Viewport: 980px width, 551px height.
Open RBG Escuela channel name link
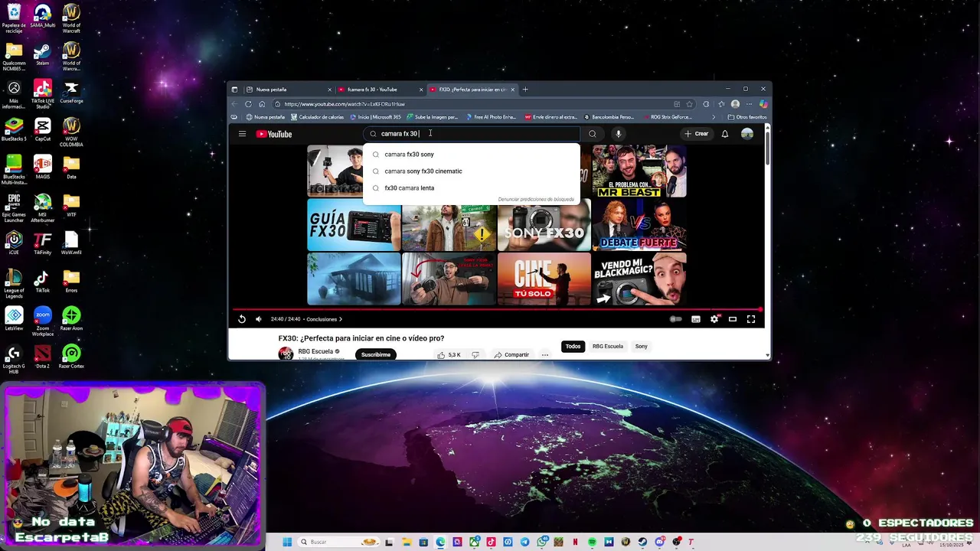click(x=315, y=352)
